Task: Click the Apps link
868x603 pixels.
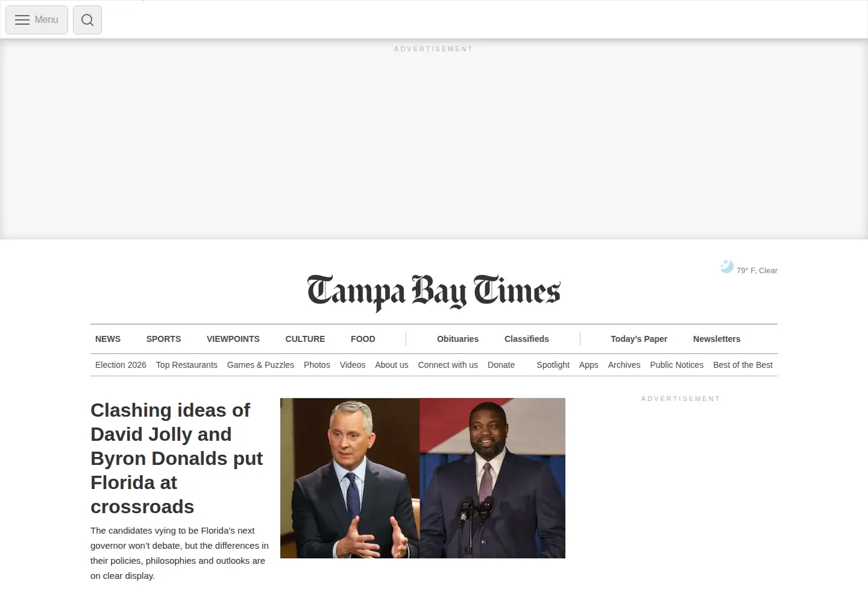Action: point(589,365)
